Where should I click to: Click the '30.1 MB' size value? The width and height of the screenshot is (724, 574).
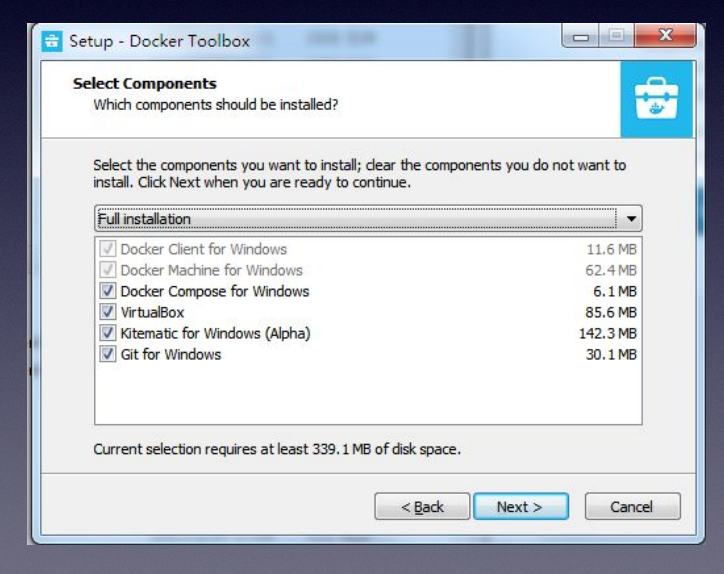[611, 355]
